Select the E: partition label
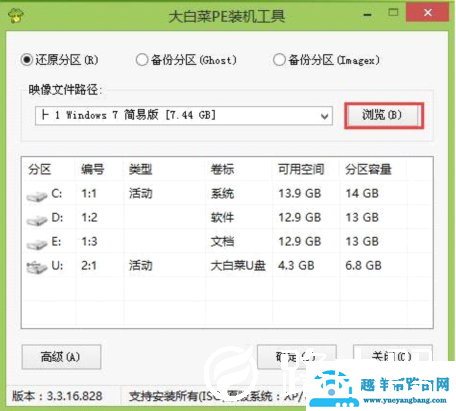This screenshot has width=456, height=411. tap(56, 241)
